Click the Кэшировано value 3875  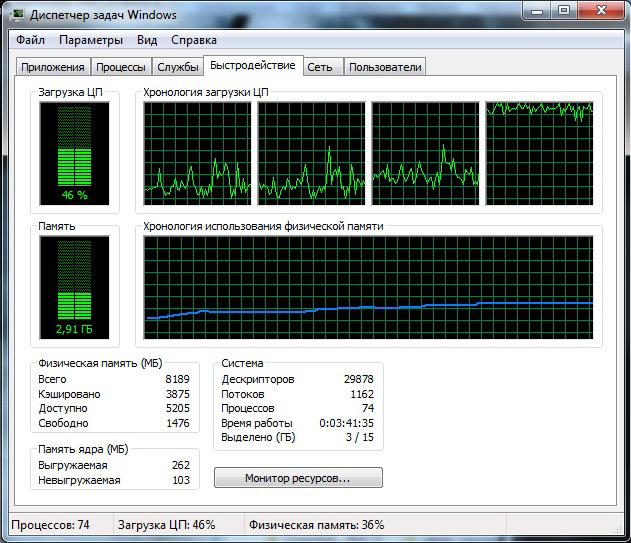pyautogui.click(x=177, y=394)
